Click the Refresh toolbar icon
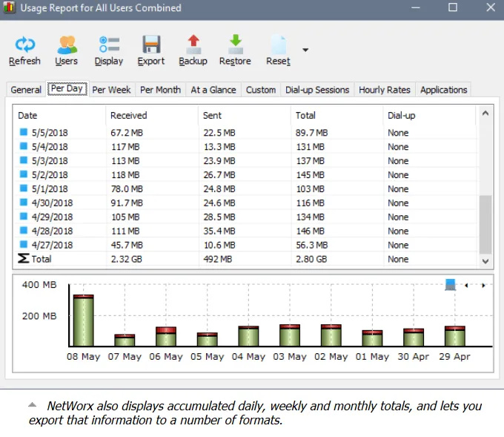 coord(24,45)
